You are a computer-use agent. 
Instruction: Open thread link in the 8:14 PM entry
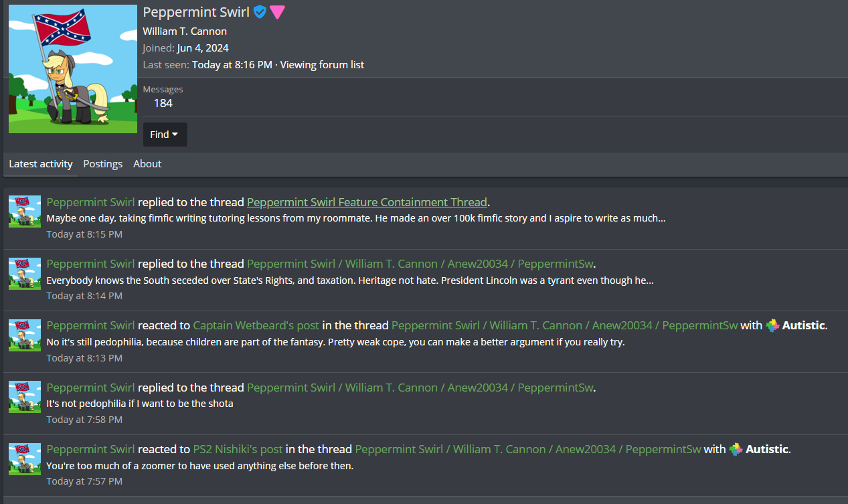tap(420, 264)
